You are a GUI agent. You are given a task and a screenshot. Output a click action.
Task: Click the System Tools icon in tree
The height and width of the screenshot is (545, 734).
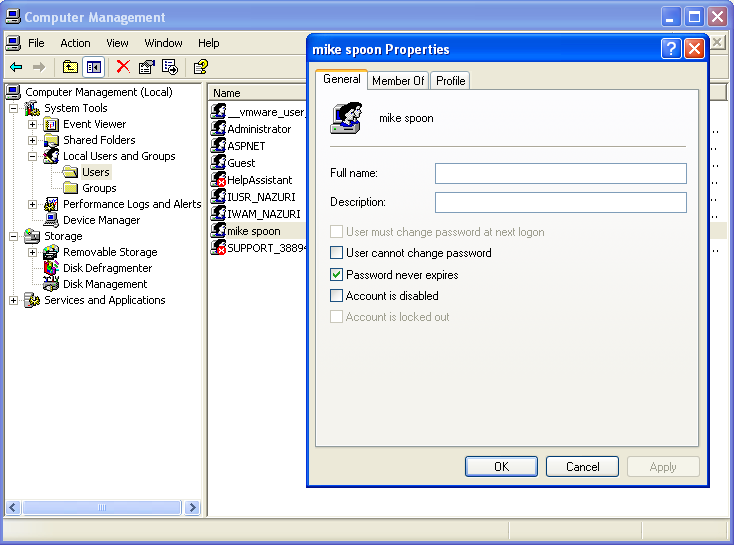pyautogui.click(x=32, y=108)
